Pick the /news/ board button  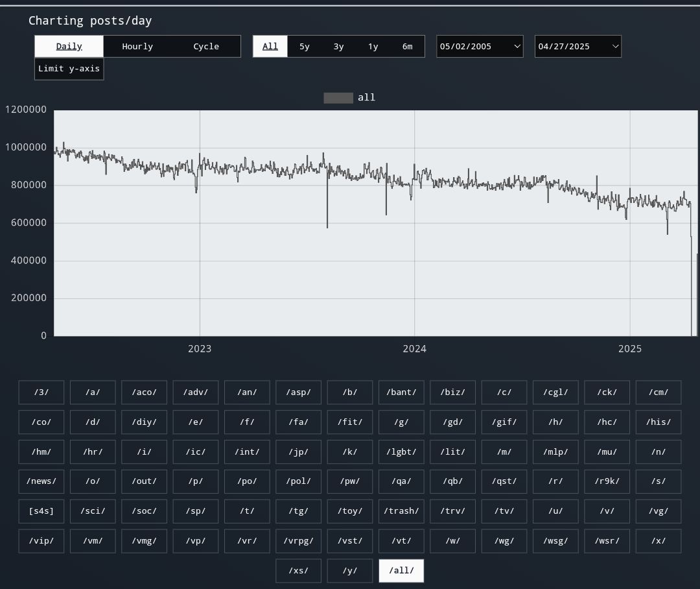tap(41, 481)
